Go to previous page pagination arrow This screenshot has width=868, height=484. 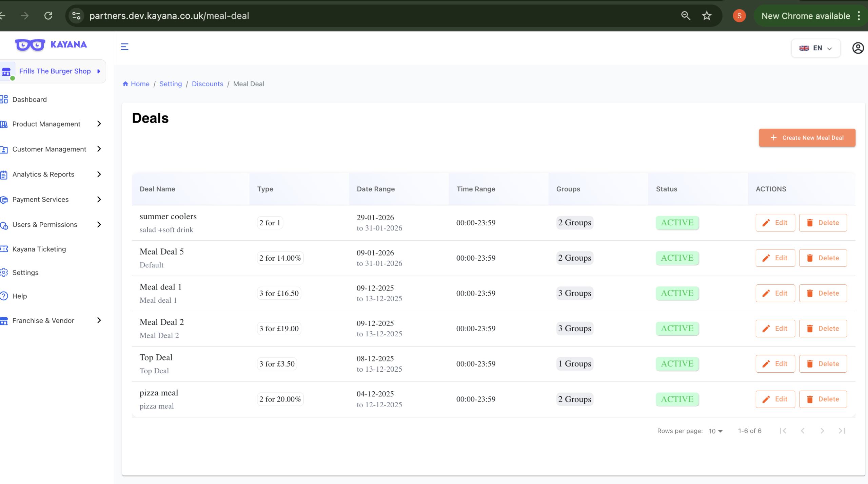click(803, 431)
